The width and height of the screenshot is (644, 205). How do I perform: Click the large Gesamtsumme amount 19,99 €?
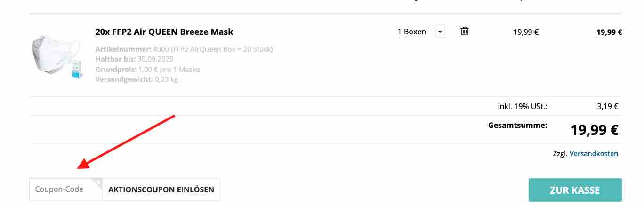click(x=594, y=130)
